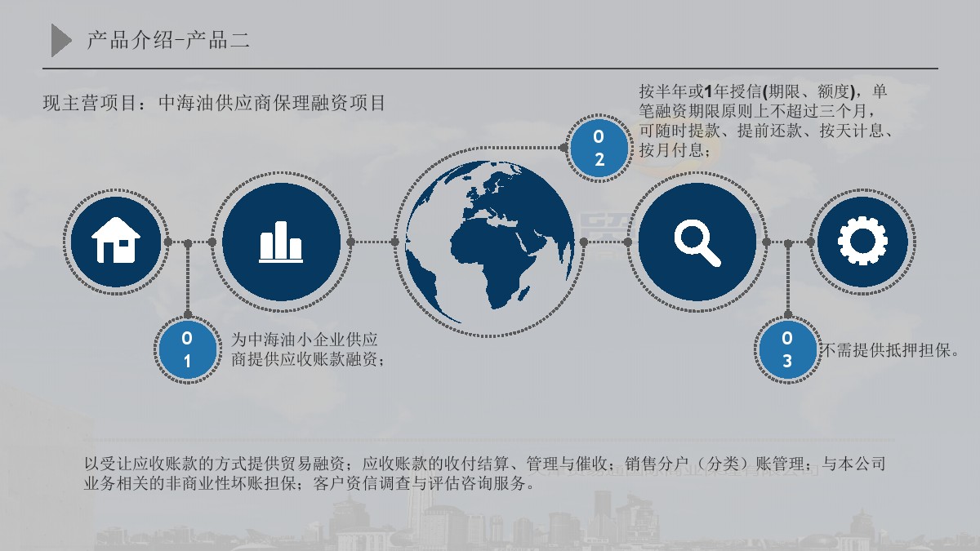Click the house icon circle

click(x=115, y=242)
